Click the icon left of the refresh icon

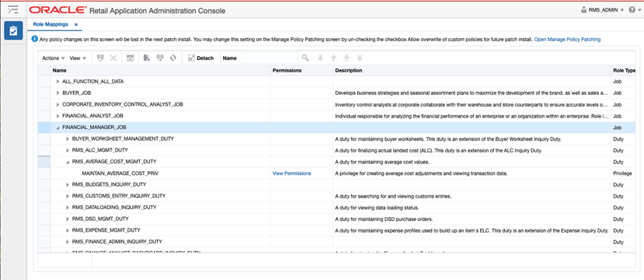click(160, 58)
